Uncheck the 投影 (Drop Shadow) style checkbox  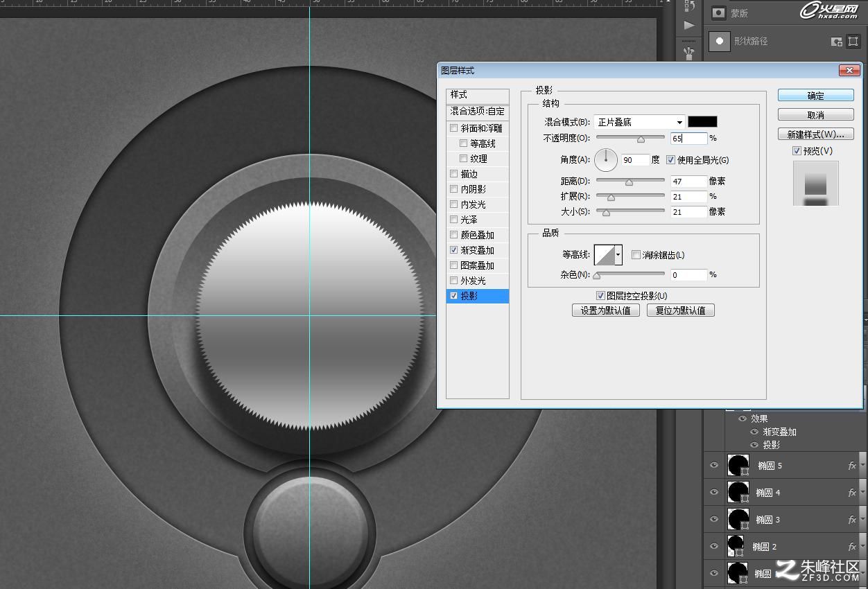[x=454, y=296]
